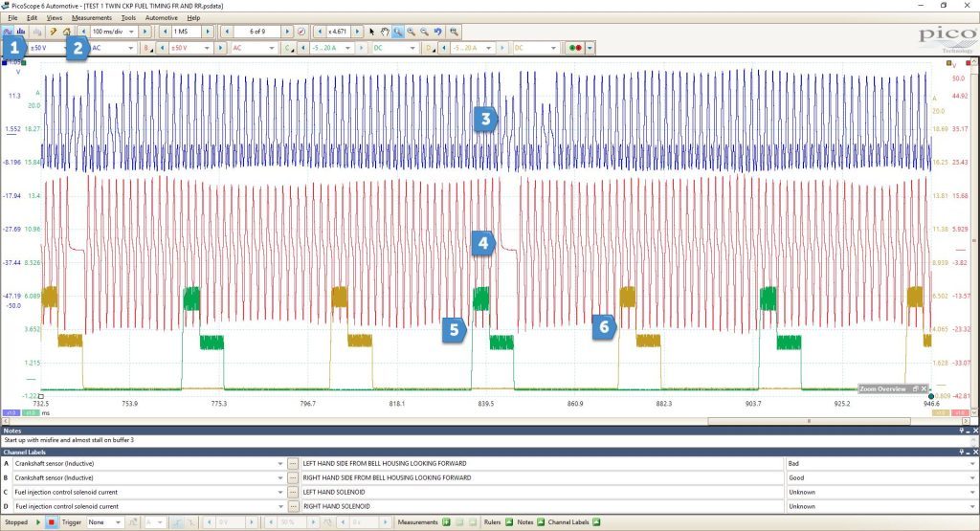Screen dimensions: 980x531
Task: Open Channel B Good status dropdown
Action: click(x=972, y=478)
